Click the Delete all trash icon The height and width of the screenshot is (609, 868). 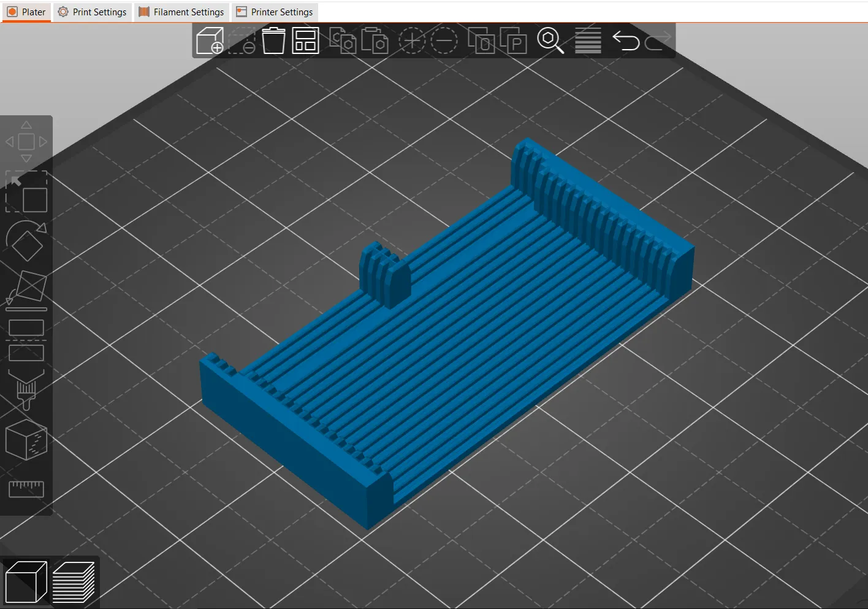[273, 41]
